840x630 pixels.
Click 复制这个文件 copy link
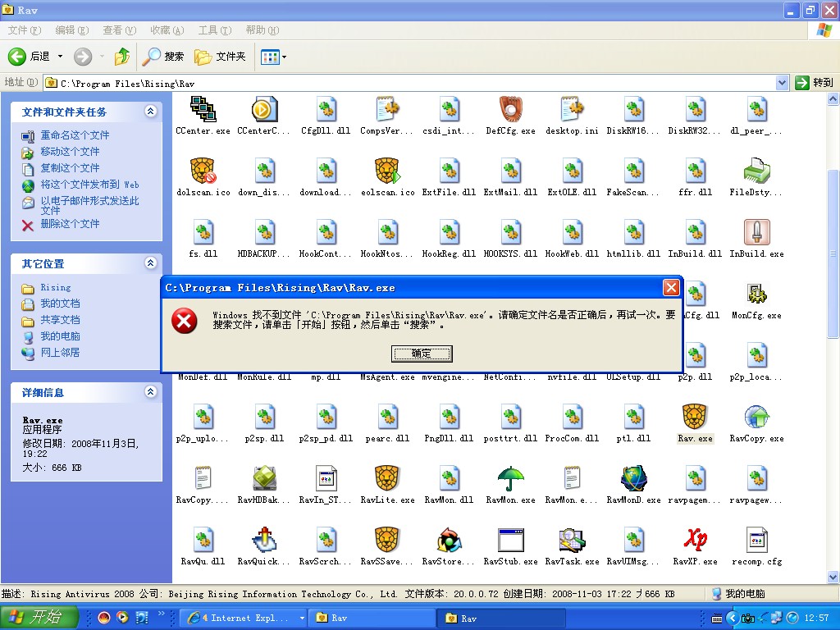pos(70,167)
